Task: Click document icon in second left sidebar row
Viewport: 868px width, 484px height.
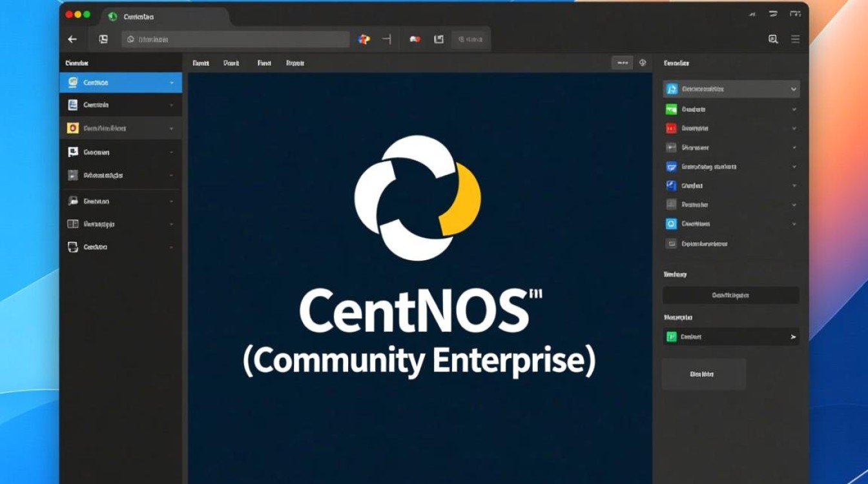Action: click(x=73, y=105)
